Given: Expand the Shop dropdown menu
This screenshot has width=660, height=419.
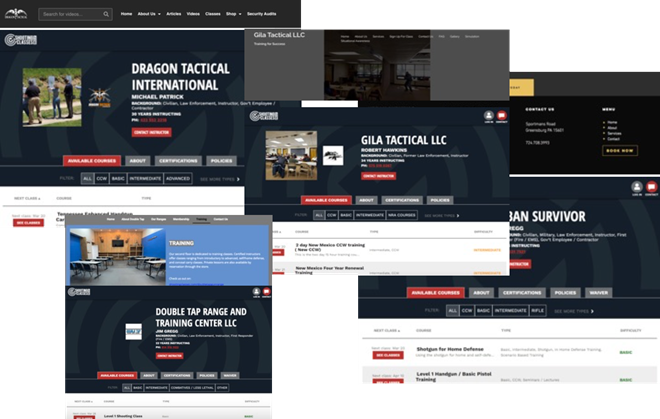Looking at the screenshot, I should [x=234, y=14].
